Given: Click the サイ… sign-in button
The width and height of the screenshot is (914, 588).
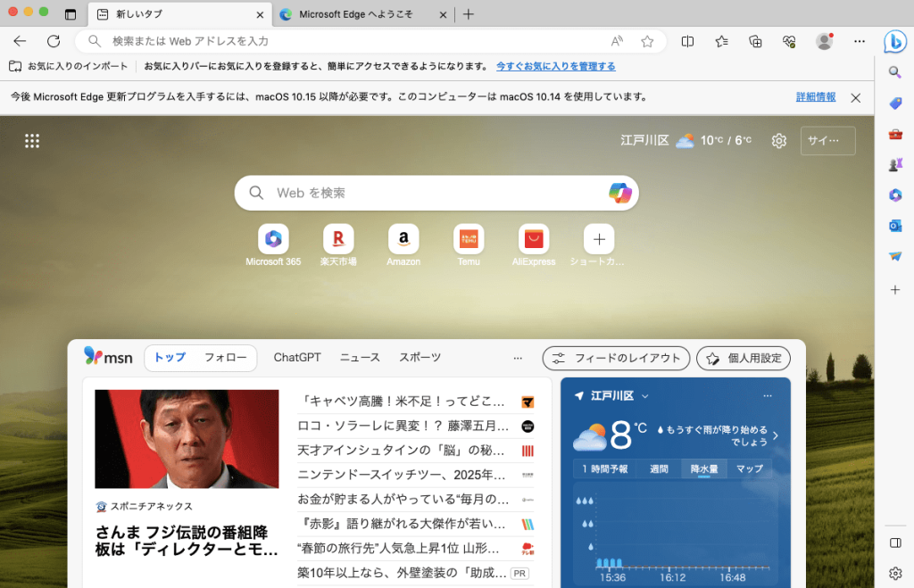Looking at the screenshot, I should [x=827, y=140].
